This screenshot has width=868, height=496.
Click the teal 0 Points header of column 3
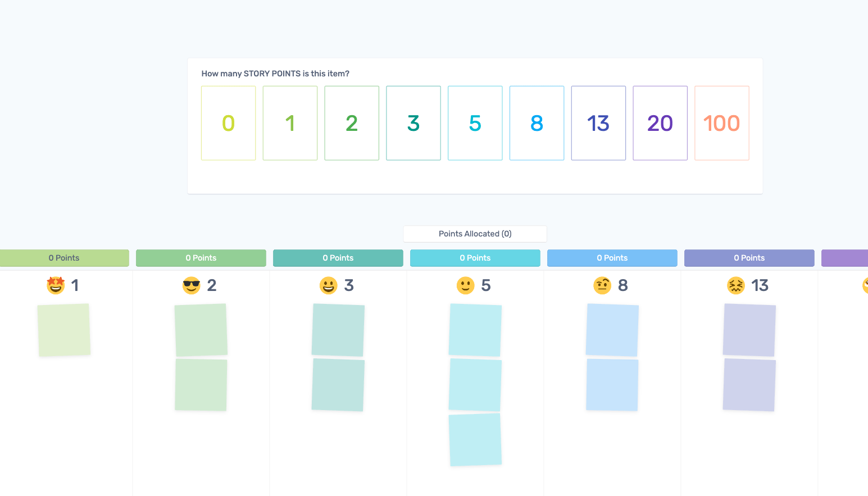coord(338,258)
